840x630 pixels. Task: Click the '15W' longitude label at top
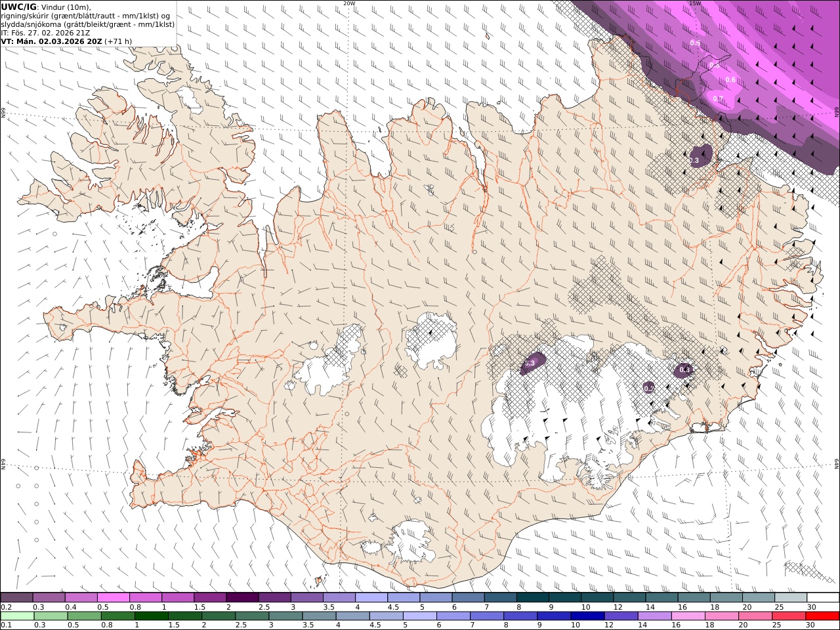695,3
